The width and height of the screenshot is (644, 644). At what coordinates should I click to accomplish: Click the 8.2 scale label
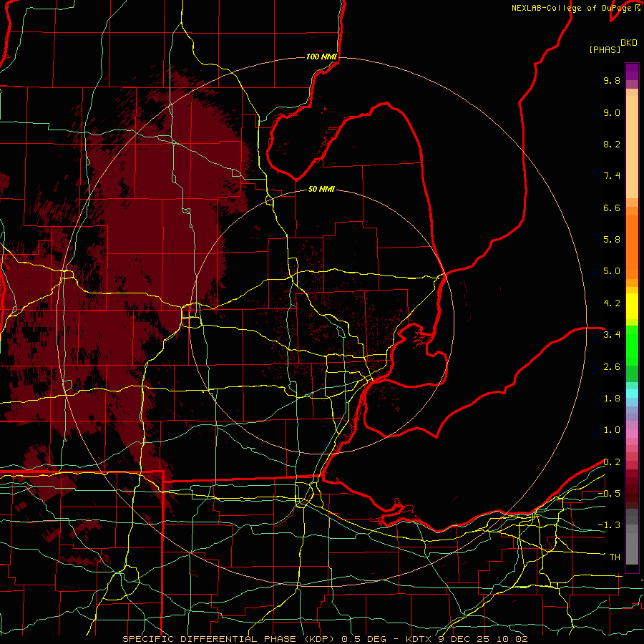click(612, 144)
